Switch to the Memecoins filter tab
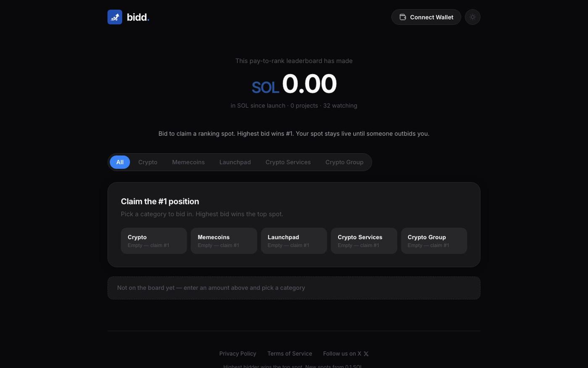The width and height of the screenshot is (588, 368). point(189,162)
